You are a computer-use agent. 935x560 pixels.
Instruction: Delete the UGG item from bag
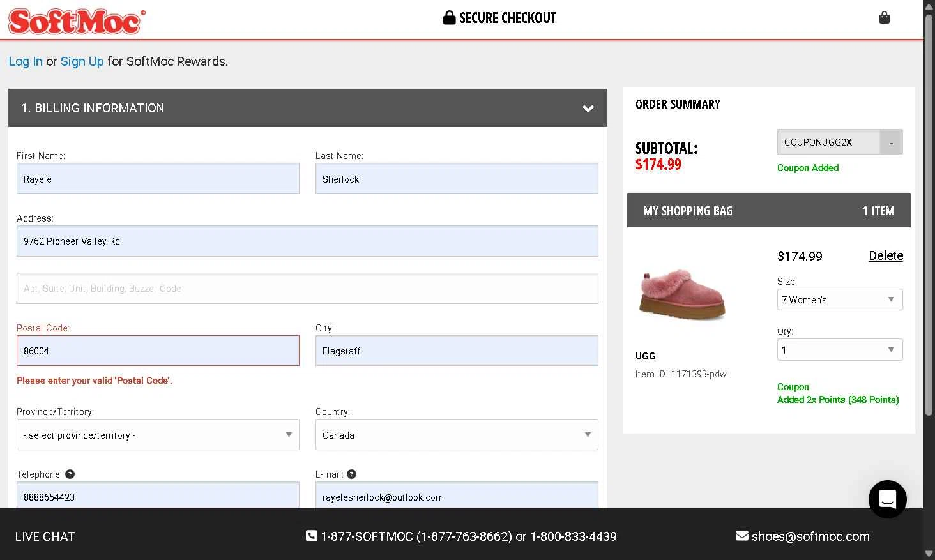click(x=886, y=255)
